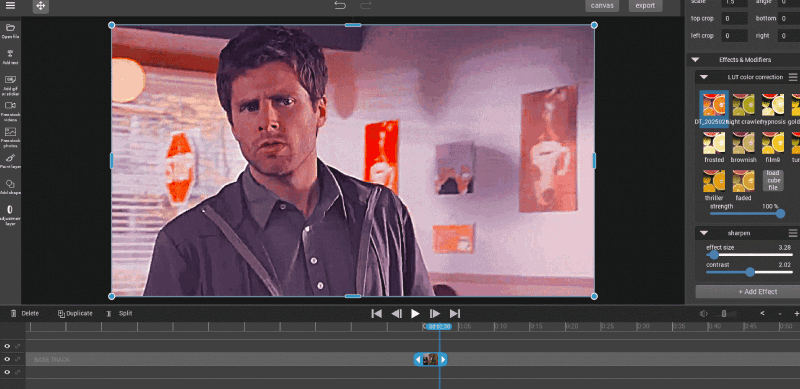This screenshot has width=800, height=389.
Task: Click the scale value field
Action: pyautogui.click(x=734, y=3)
